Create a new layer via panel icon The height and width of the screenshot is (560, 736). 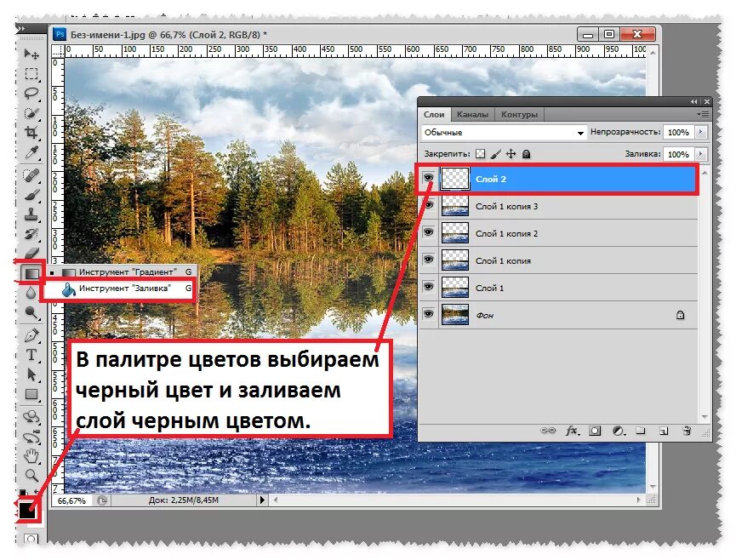click(664, 431)
